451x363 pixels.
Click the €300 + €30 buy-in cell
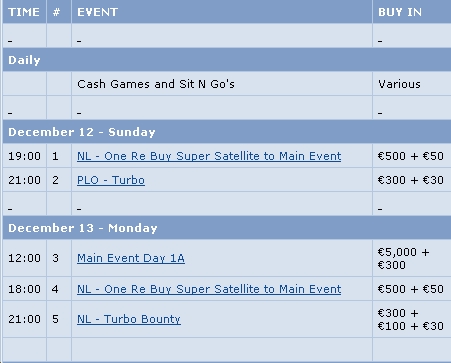[412, 180]
